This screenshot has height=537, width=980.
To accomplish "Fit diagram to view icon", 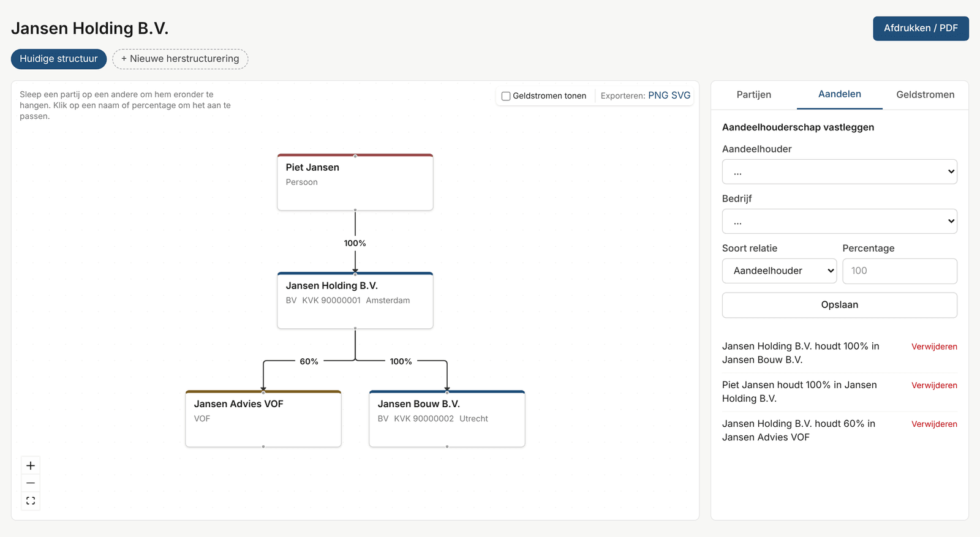I will coord(31,501).
